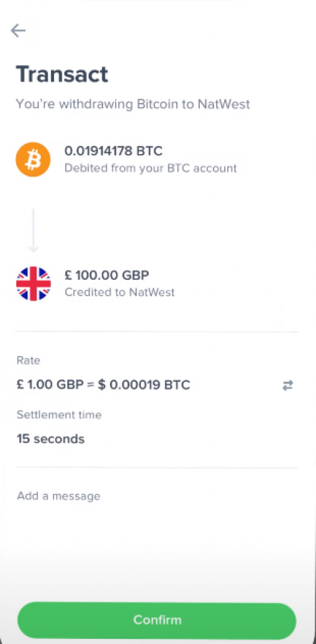Swap the rate direction with arrows icon
The height and width of the screenshot is (644, 316).
point(288,386)
